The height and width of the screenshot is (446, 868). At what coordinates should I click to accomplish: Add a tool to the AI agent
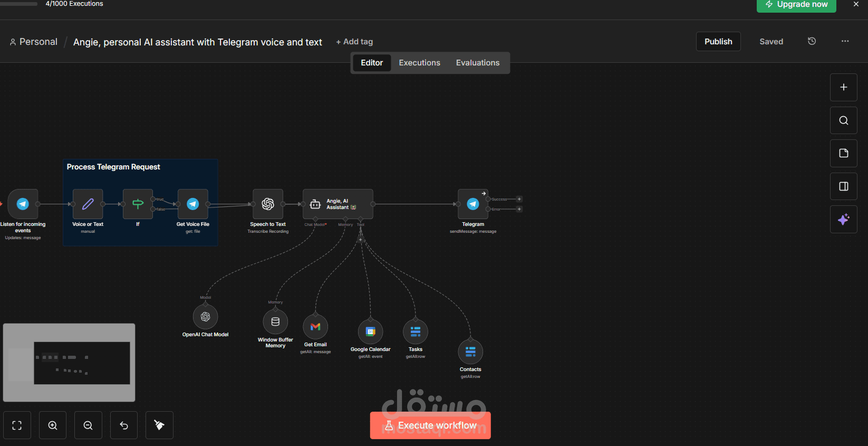361,240
